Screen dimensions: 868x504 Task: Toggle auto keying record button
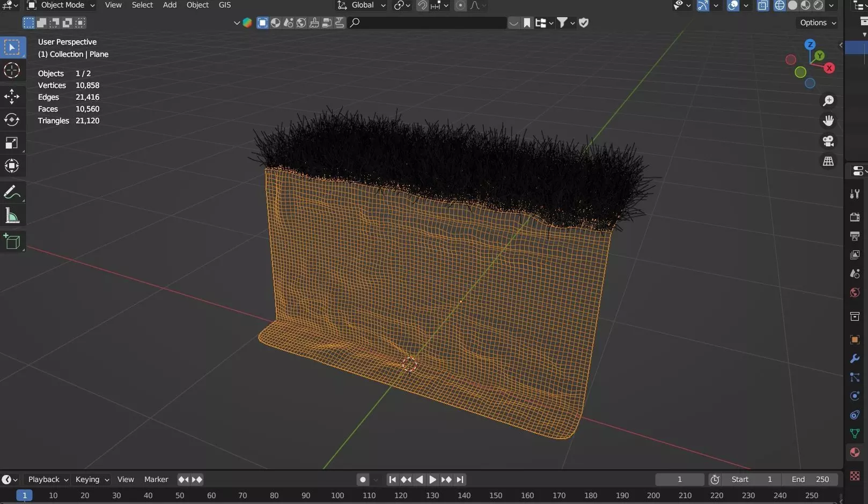363,479
